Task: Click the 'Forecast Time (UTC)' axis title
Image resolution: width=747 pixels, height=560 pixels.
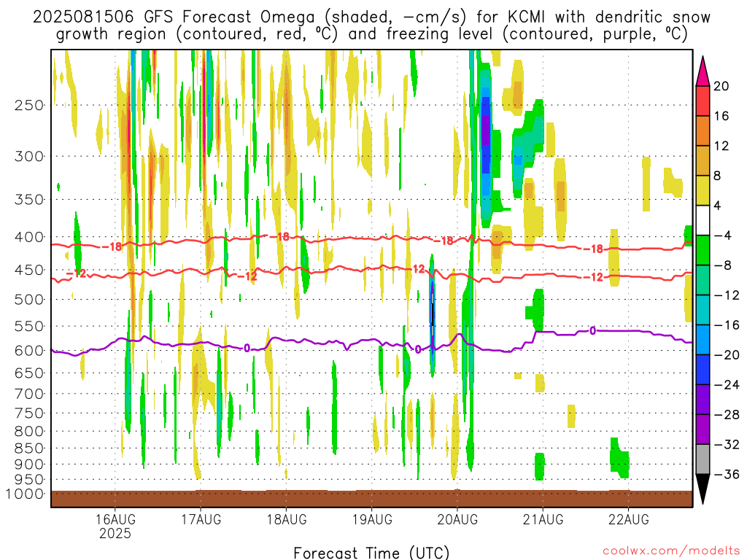Action: click(x=371, y=553)
